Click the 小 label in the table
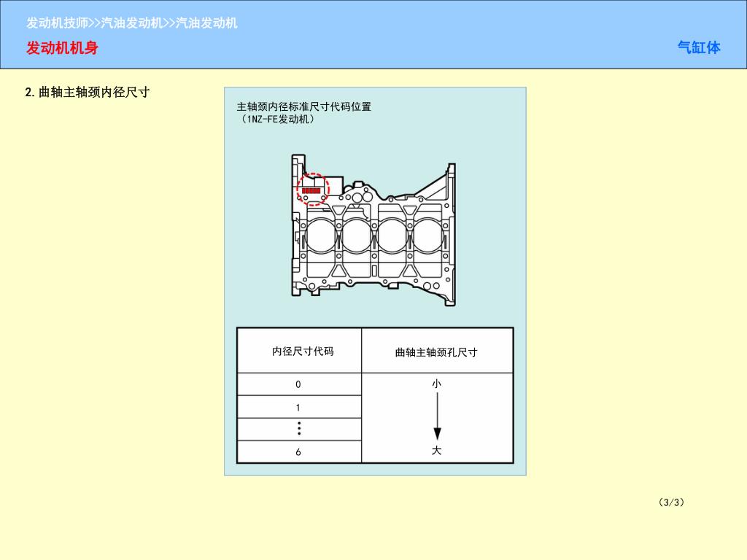 point(436,384)
